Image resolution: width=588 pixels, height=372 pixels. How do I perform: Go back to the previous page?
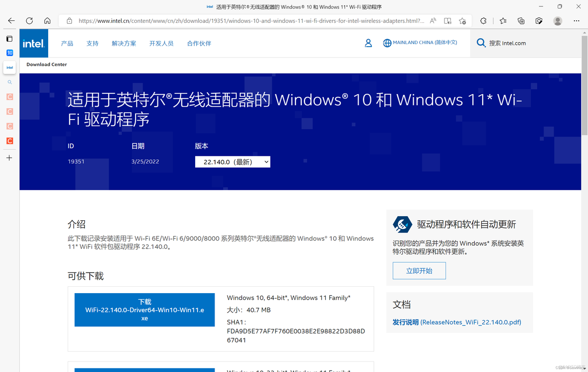[x=11, y=21]
